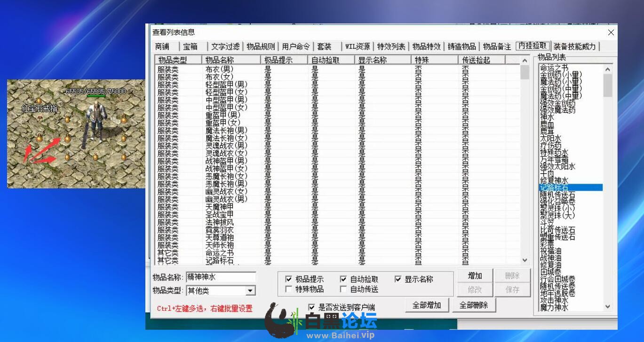The image size is (644, 342).
Task: Click the 增加 button
Action: (x=475, y=276)
